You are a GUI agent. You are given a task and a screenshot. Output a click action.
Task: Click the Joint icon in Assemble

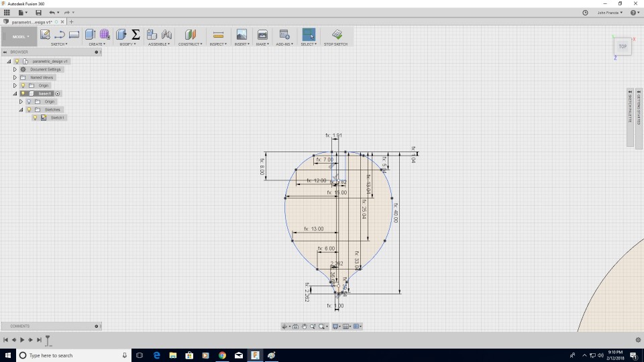pos(166,34)
